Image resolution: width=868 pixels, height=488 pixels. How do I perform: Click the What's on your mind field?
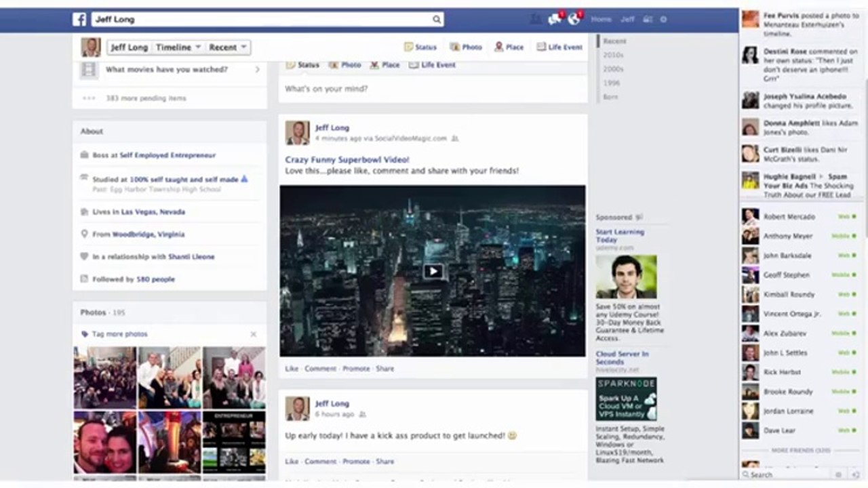click(x=433, y=89)
